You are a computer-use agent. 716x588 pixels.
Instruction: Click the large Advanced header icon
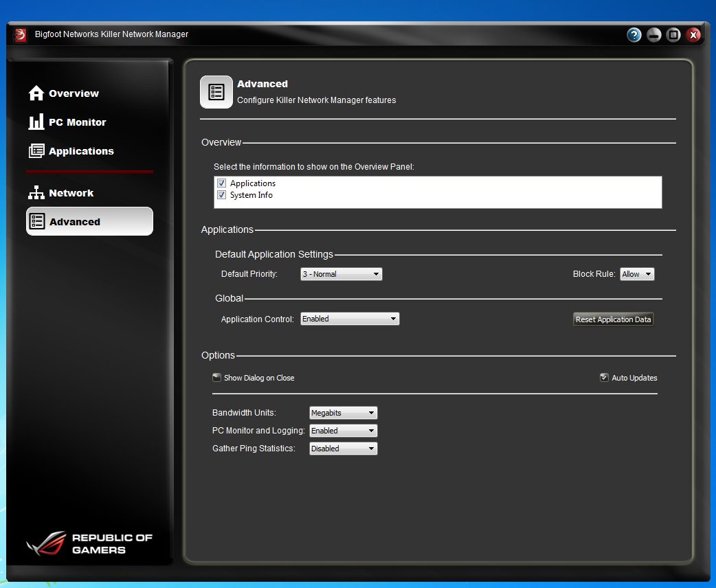tap(216, 92)
